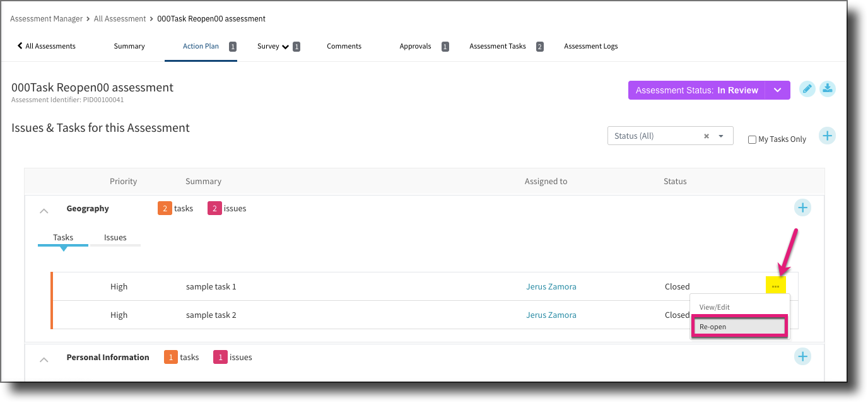Click the download assessment icon
The width and height of the screenshot is (868, 403).
coord(828,89)
